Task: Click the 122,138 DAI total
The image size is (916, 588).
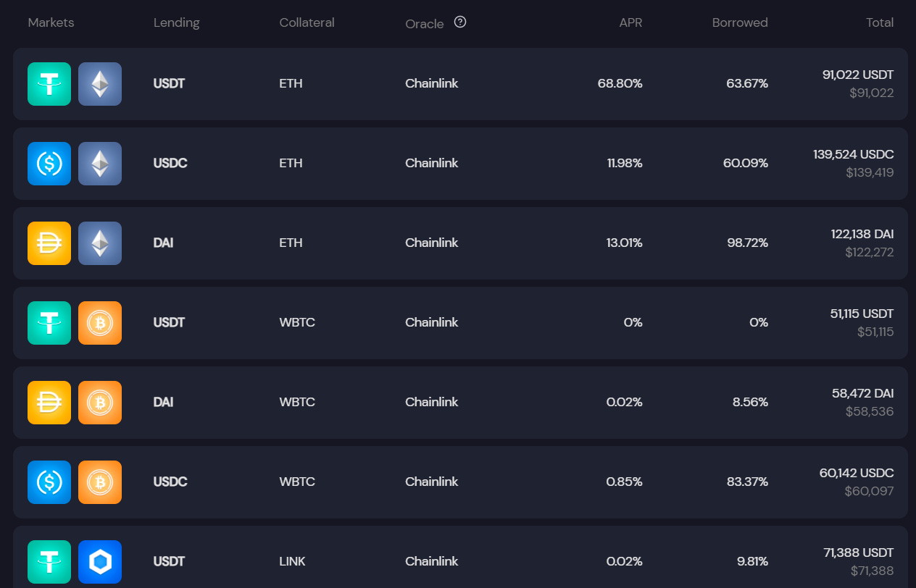Action: (x=862, y=234)
